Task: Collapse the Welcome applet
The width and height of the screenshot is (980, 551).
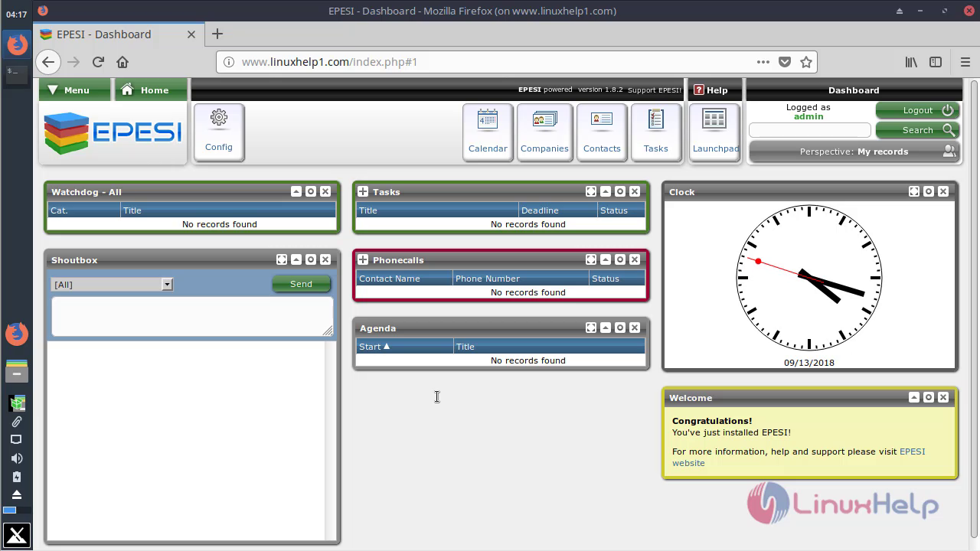Action: pyautogui.click(x=914, y=397)
